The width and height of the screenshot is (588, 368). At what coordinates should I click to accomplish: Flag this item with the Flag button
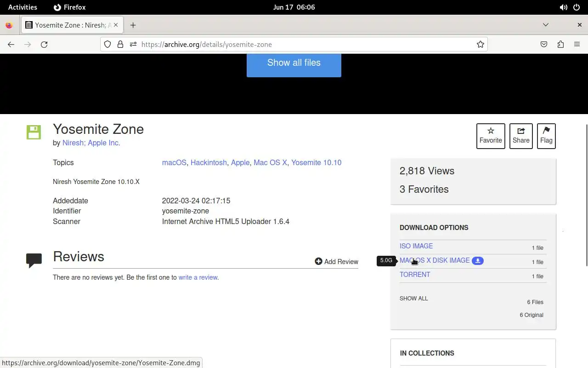(x=546, y=136)
